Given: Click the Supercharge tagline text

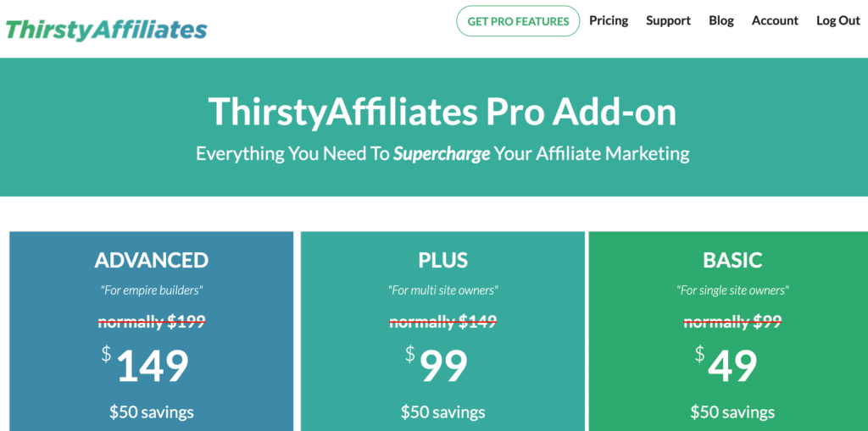Looking at the screenshot, I should [442, 154].
